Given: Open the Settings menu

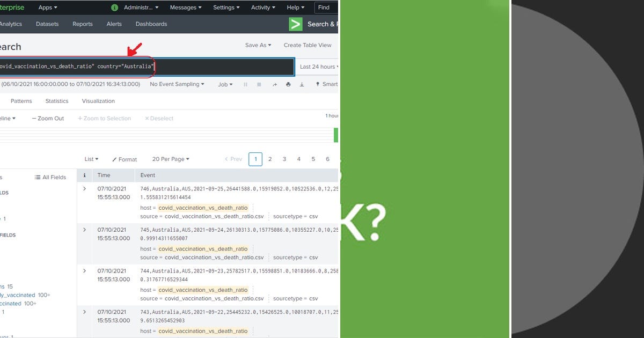Looking at the screenshot, I should (x=225, y=8).
